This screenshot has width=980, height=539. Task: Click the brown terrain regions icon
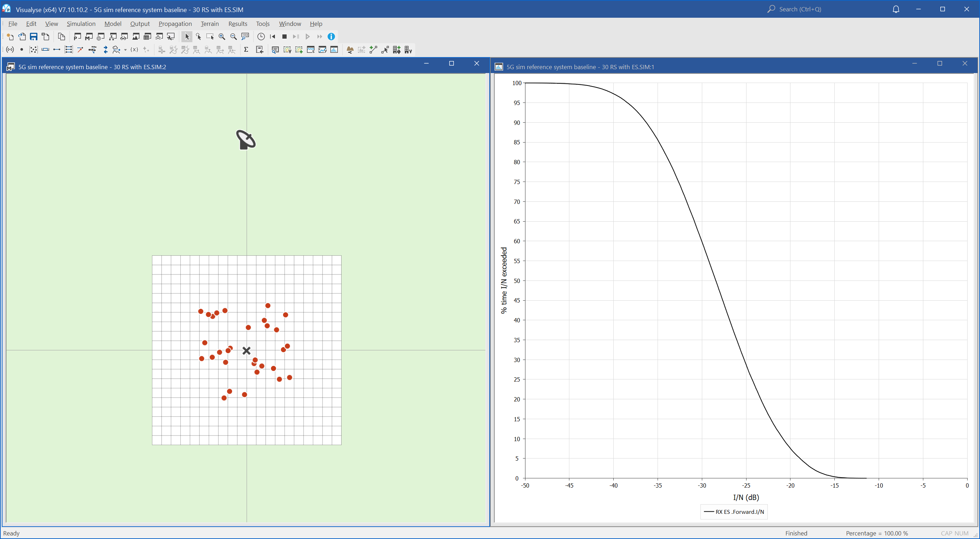point(350,50)
